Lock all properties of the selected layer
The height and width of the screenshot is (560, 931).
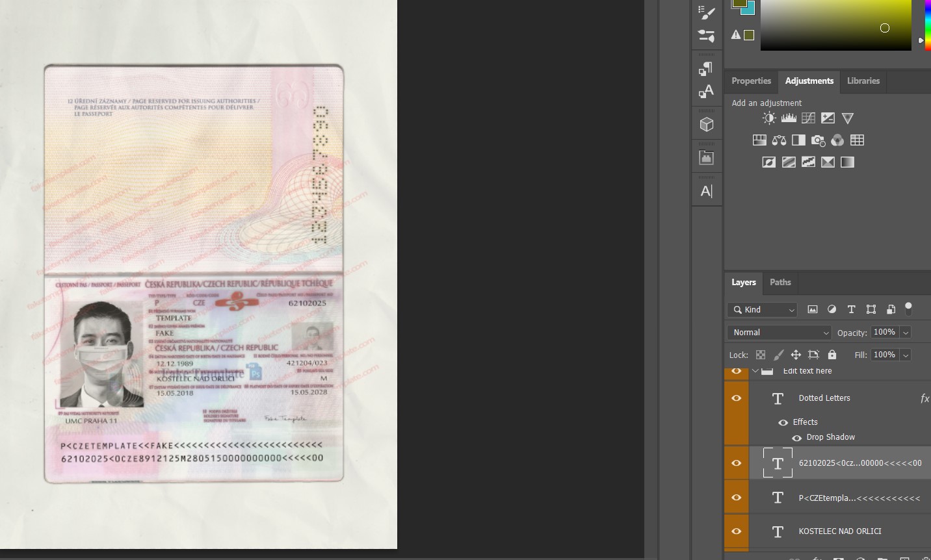[832, 355]
